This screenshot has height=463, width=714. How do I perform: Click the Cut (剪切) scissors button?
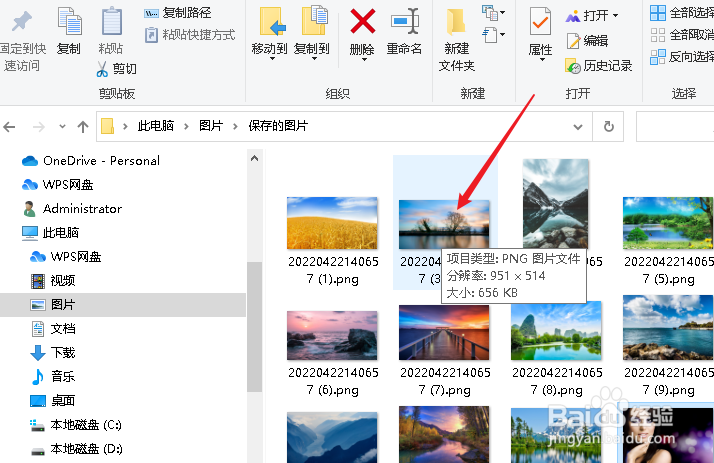117,69
